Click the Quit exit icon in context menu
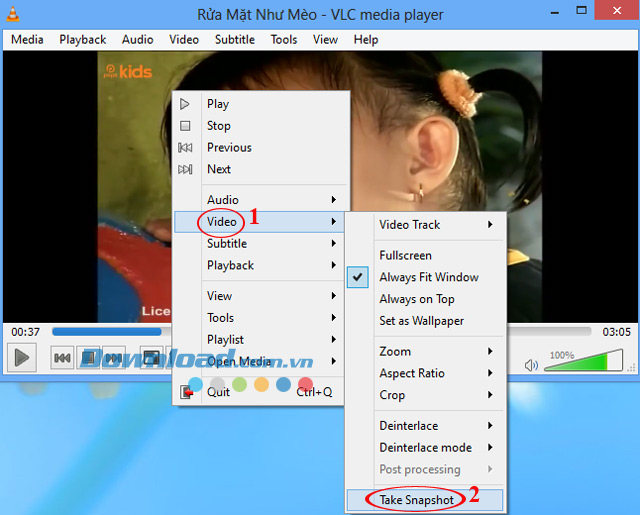 coord(187,392)
